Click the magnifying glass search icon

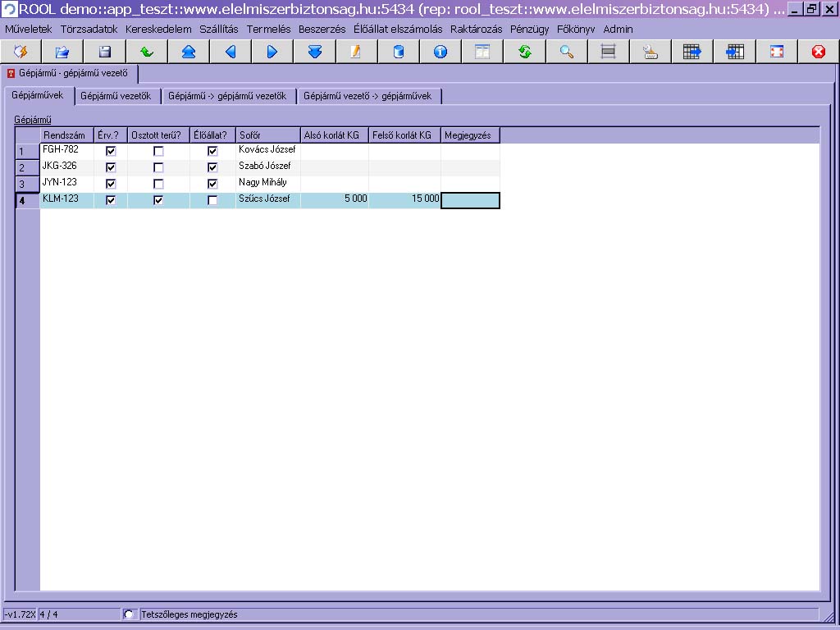[566, 52]
